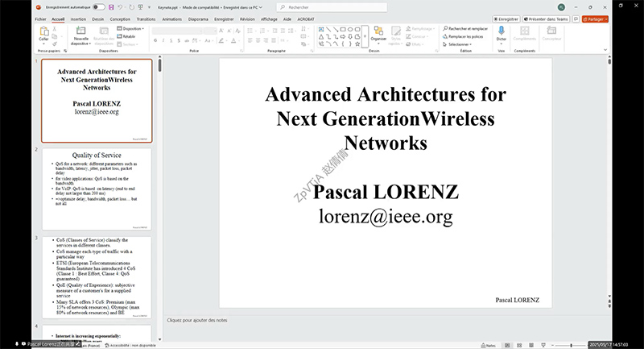Click the Dicter microphone icon
This screenshot has height=349, width=644.
pyautogui.click(x=502, y=33)
